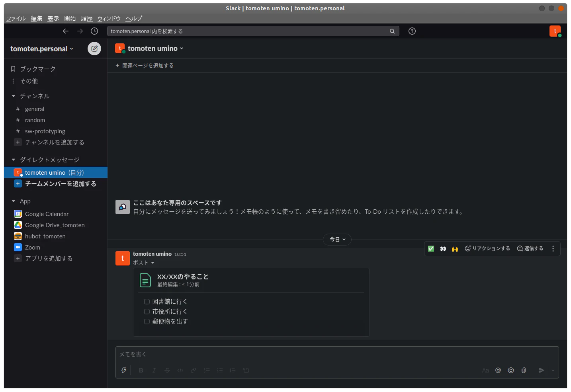The image size is (571, 392).
Task: Mention someone with the @ icon
Action: (x=498, y=370)
